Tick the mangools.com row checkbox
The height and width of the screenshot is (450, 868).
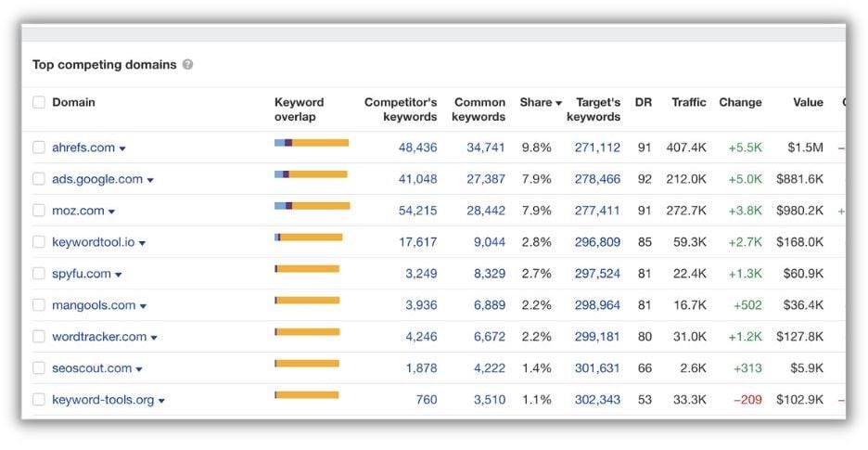coord(39,305)
